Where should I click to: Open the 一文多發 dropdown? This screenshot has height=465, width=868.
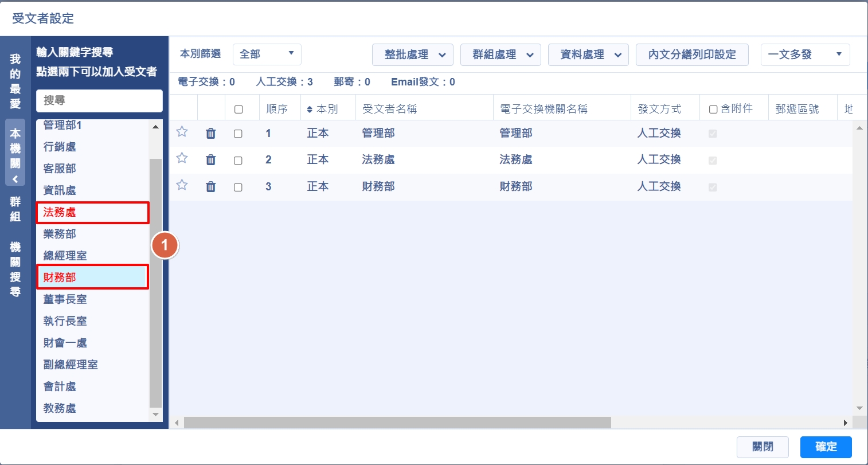[804, 54]
